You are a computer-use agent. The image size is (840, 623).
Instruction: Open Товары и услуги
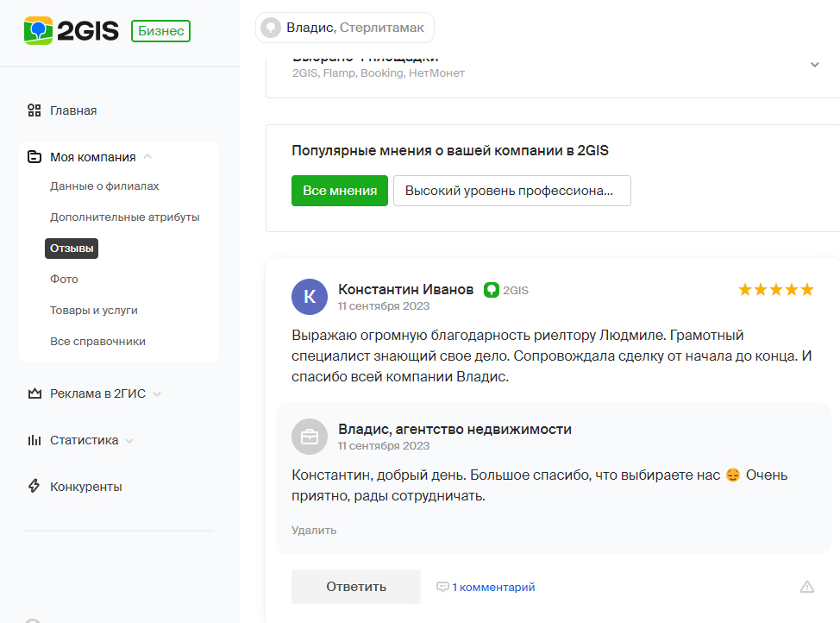(94, 311)
